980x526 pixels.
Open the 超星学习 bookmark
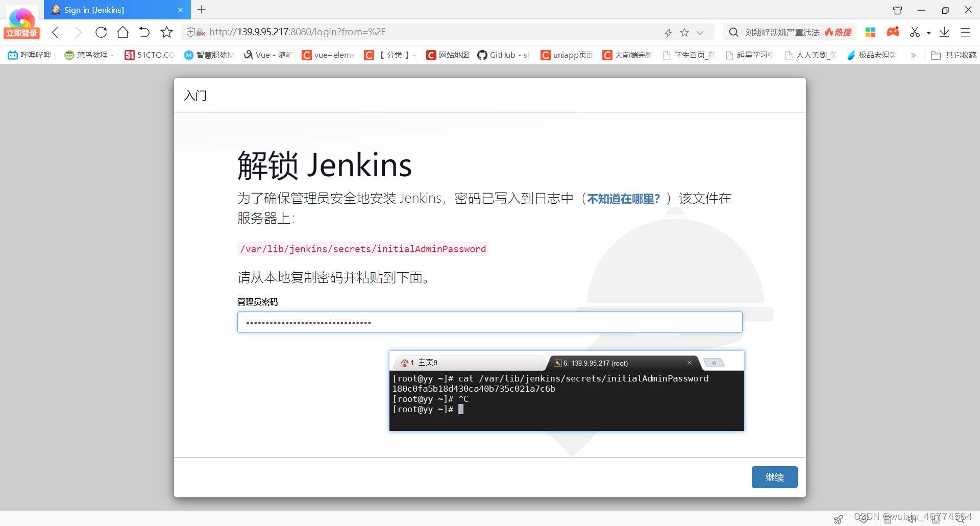(750, 55)
